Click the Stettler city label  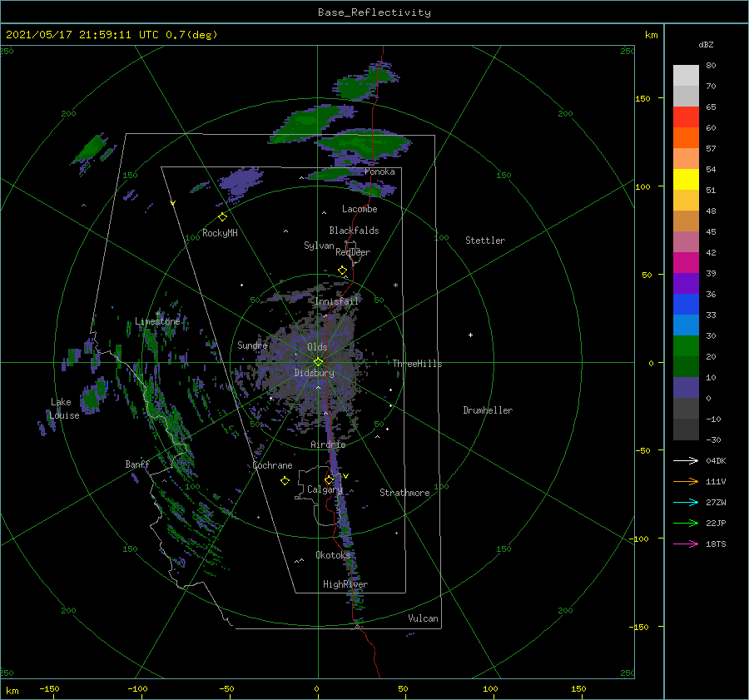click(485, 241)
